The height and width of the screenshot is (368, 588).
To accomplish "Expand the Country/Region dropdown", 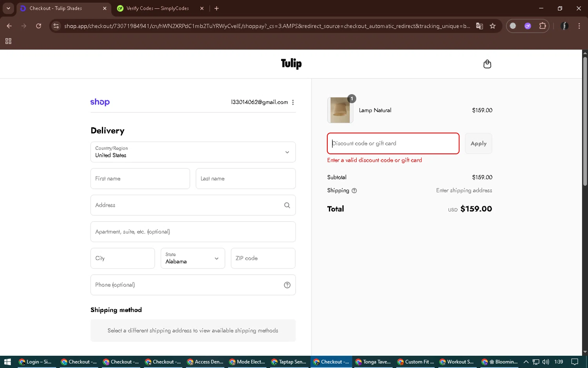I will [x=193, y=152].
